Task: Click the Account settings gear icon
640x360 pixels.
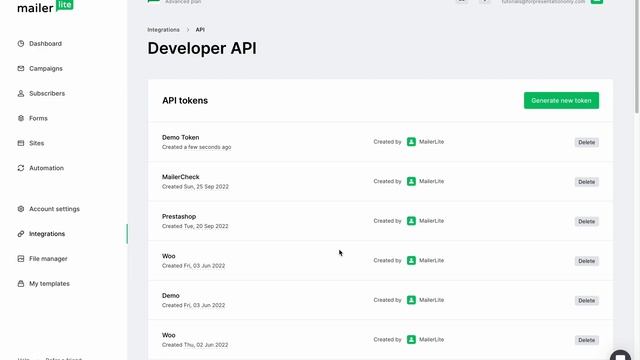Action: [21, 209]
